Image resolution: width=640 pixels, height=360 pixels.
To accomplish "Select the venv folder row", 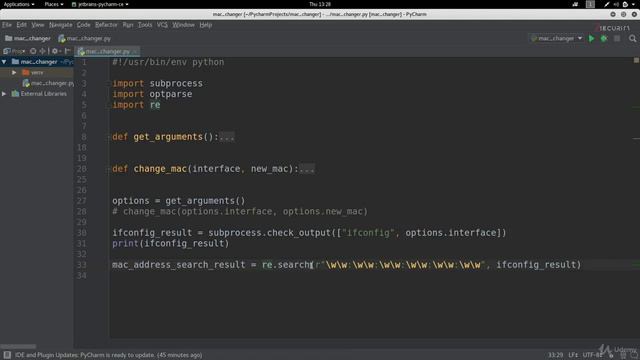I will point(37,73).
